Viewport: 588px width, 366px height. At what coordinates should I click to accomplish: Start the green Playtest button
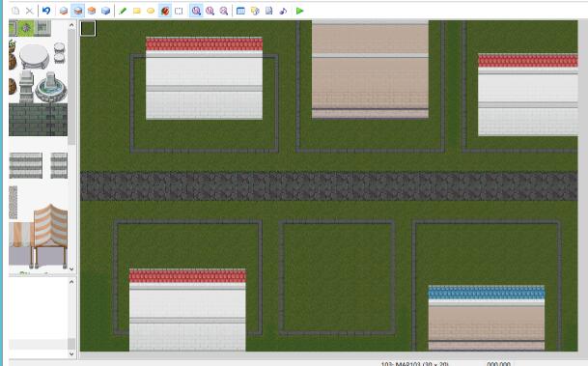(299, 11)
